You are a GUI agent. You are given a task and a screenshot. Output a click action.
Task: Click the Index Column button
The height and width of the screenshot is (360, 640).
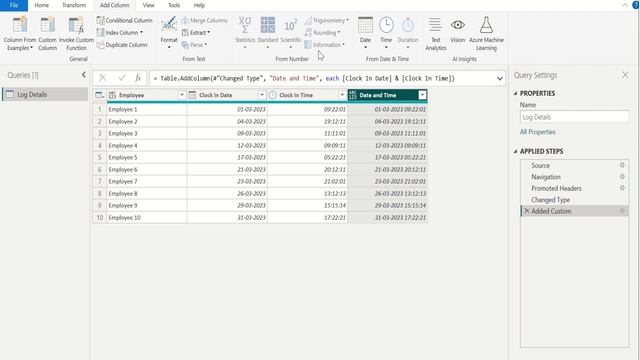120,32
